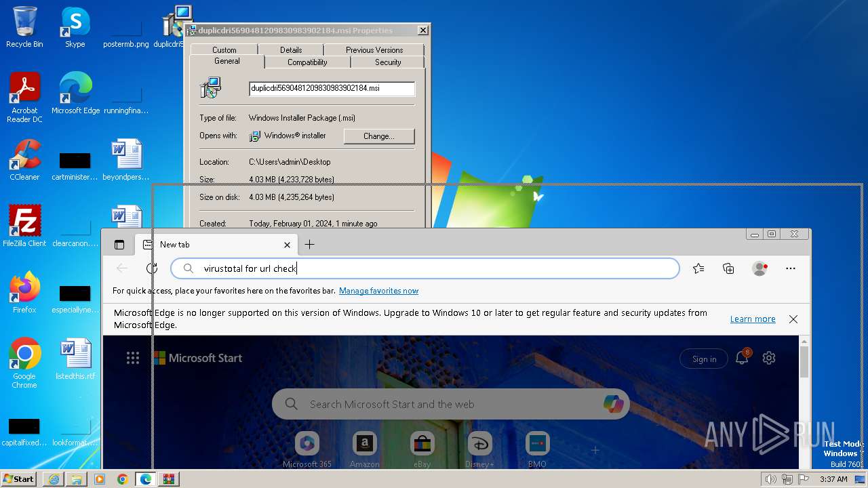Click Manage favorites now link
This screenshot has width=868, height=488.
coord(378,291)
